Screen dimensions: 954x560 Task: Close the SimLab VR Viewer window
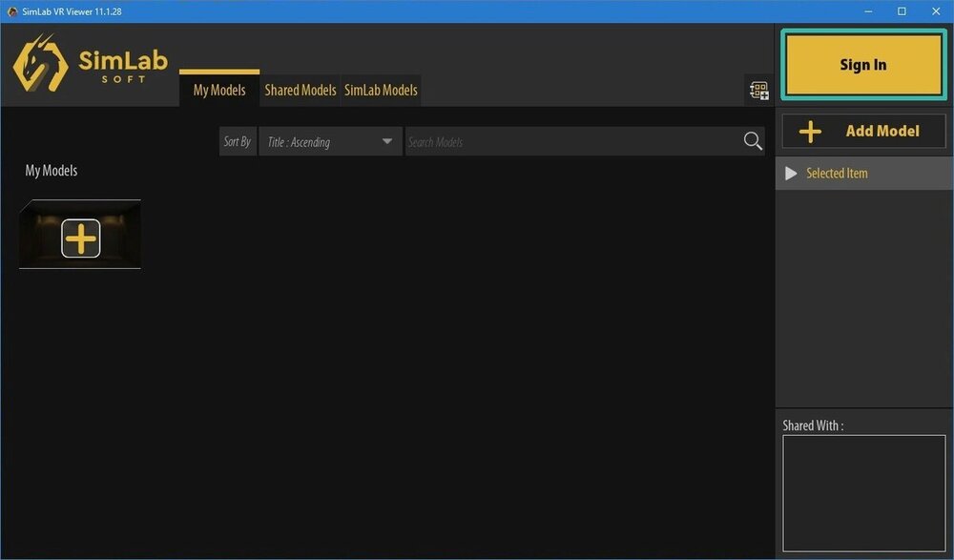click(x=935, y=11)
